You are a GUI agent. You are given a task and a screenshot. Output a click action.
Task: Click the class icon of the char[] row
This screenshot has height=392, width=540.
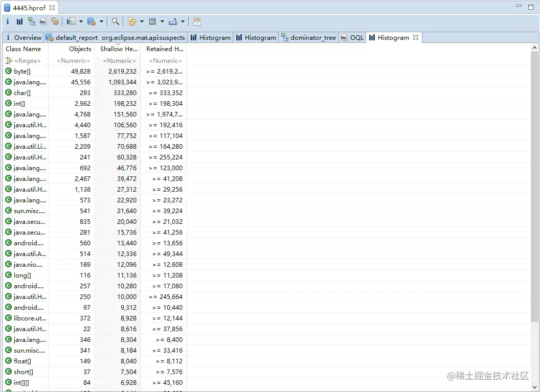point(9,93)
